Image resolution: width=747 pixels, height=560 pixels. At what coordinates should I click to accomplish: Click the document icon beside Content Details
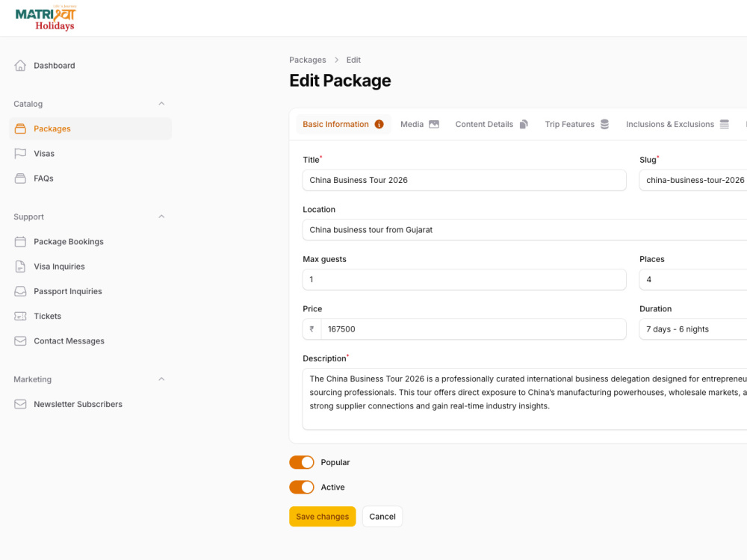(x=524, y=124)
